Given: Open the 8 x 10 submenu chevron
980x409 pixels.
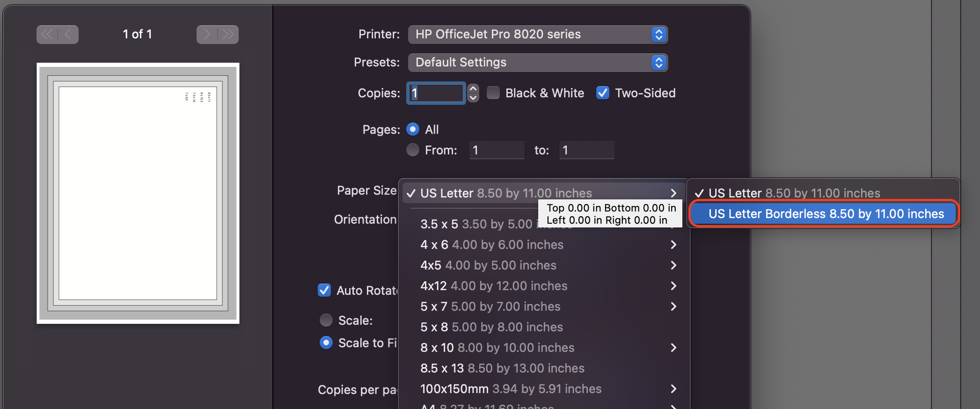Looking at the screenshot, I should coord(673,348).
